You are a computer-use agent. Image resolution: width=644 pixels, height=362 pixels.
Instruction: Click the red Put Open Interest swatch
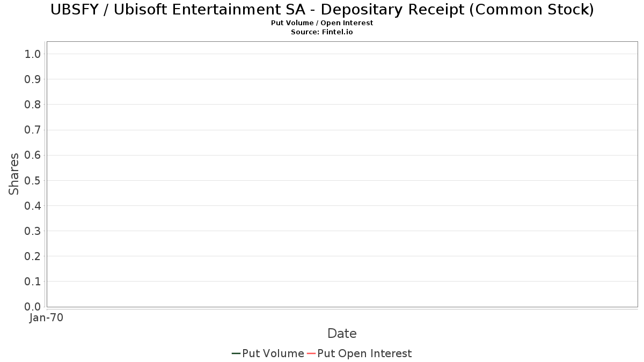tap(311, 353)
